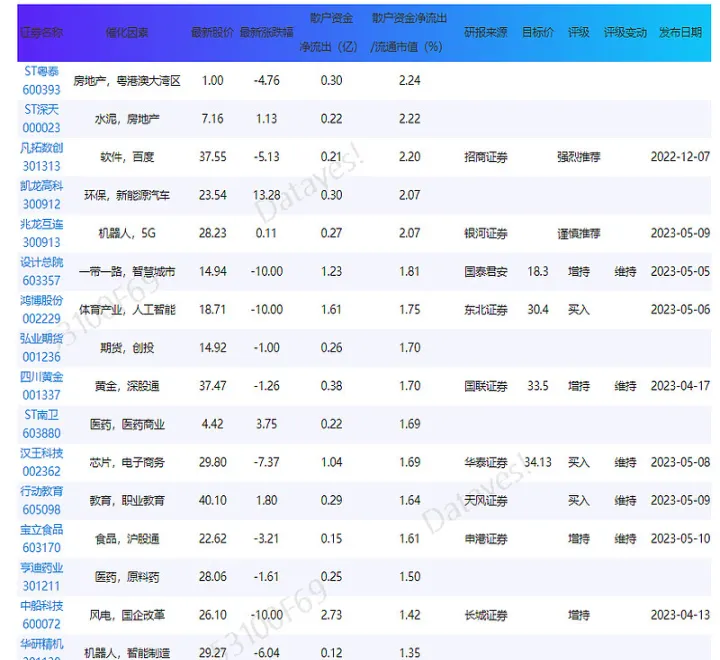This screenshot has width=720, height=660.
Task: Click the date 2023-04-17
Action: 680,386
